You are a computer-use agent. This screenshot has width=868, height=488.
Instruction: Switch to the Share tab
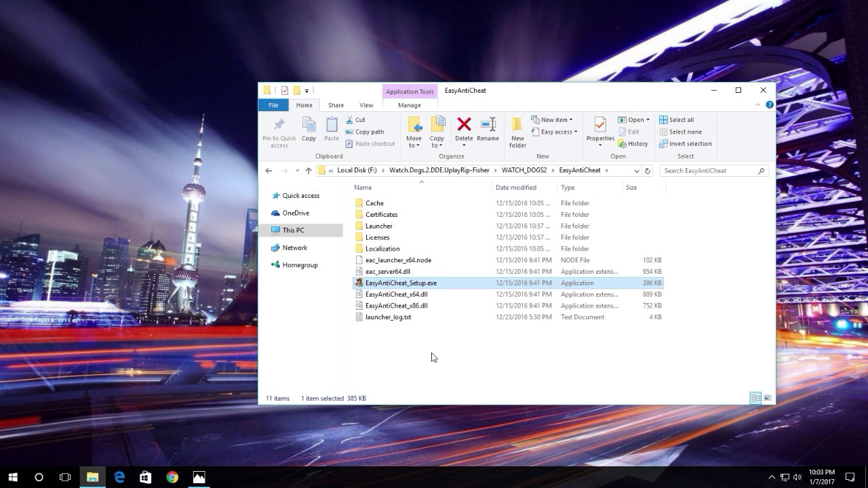tap(336, 105)
